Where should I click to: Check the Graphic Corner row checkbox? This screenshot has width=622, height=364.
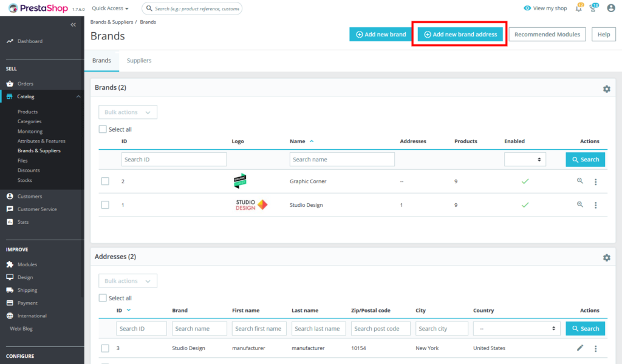[105, 181]
